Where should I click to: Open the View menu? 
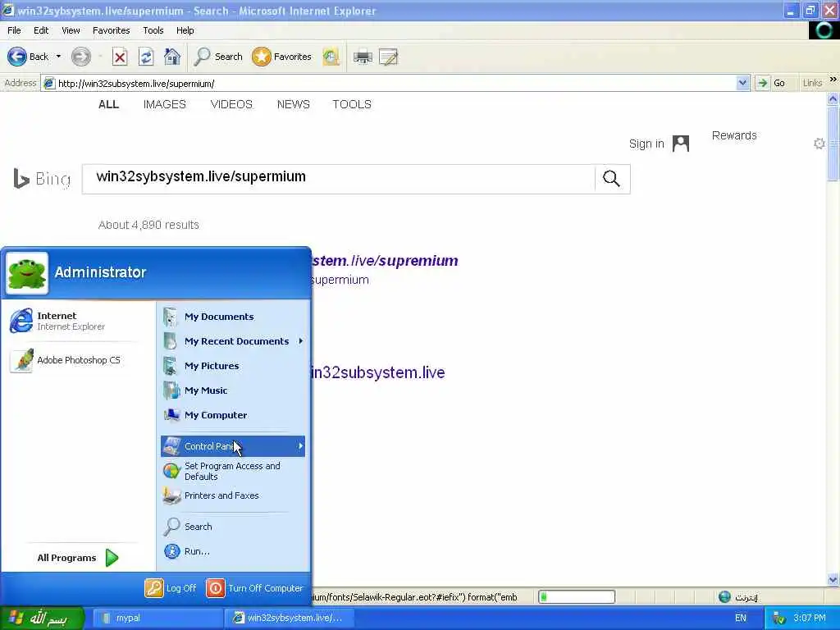(x=71, y=30)
